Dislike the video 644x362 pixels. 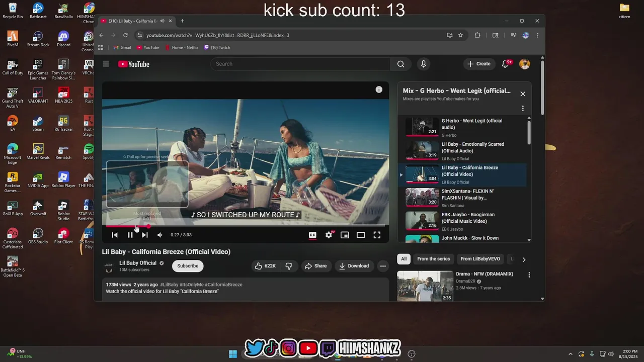[289, 266]
